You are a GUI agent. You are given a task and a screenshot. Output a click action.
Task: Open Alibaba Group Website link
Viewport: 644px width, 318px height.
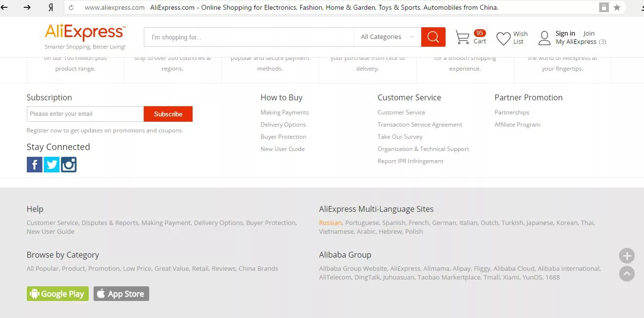[353, 268]
